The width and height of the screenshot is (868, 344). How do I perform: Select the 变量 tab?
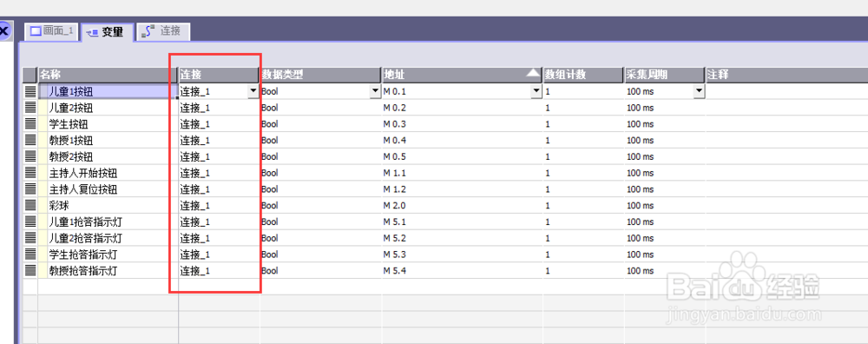point(108,32)
